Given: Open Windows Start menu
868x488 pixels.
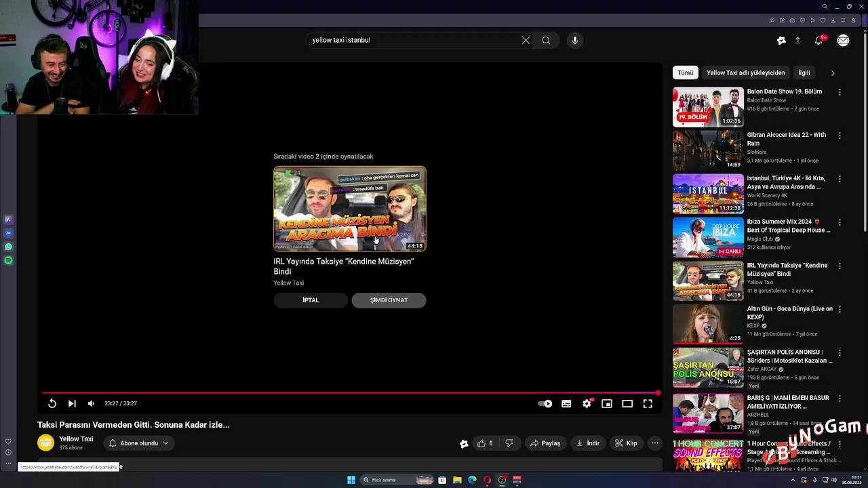Looking at the screenshot, I should pyautogui.click(x=351, y=480).
